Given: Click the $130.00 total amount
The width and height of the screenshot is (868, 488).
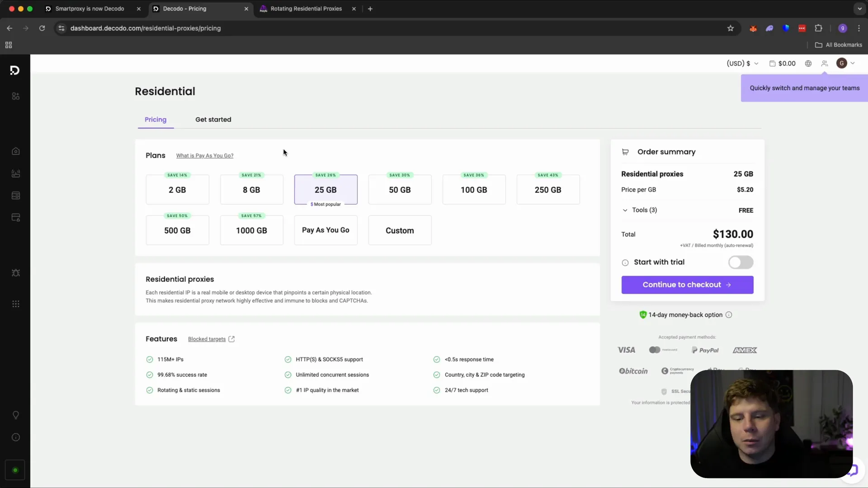Looking at the screenshot, I should click(733, 235).
